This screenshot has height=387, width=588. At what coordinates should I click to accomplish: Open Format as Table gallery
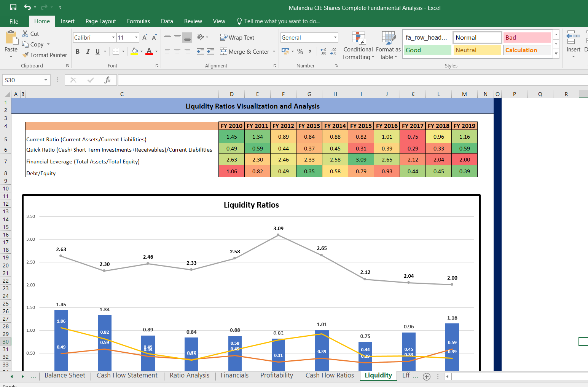click(388, 45)
